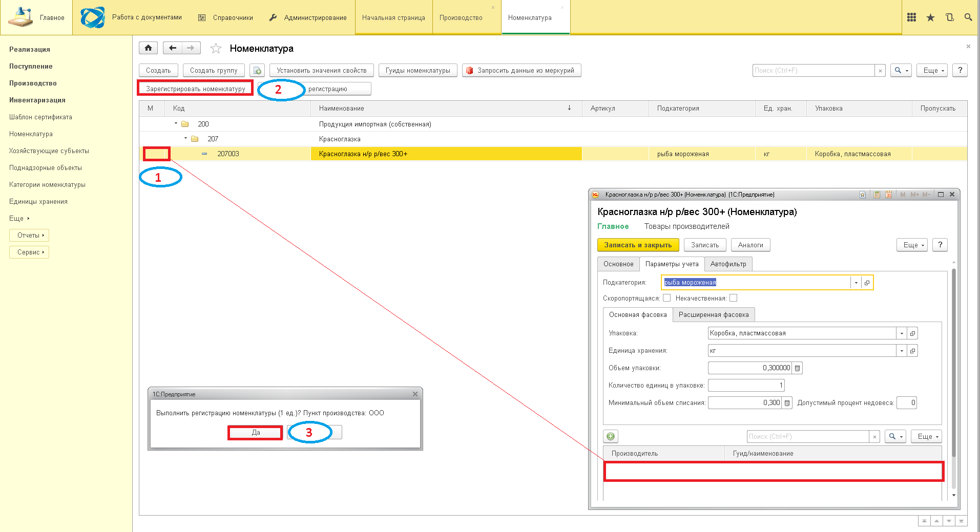Open the search options dropdown in list toolbar
Viewport: 980px width, 532px height.
coord(901,71)
